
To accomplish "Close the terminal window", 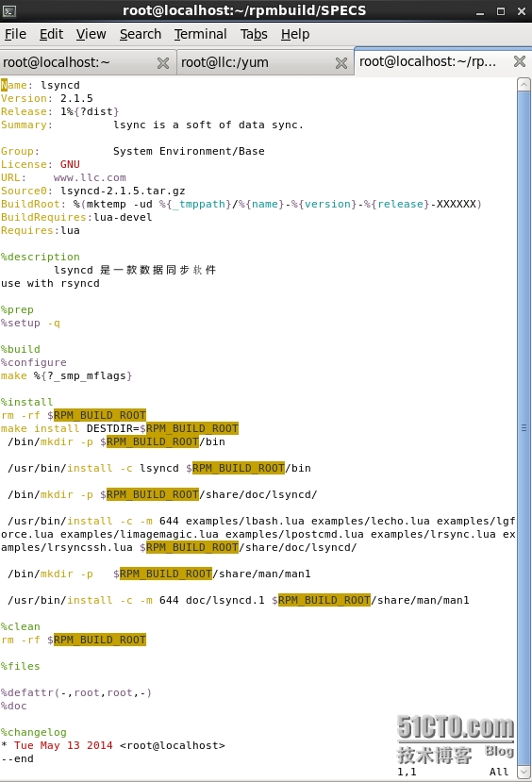I will tap(521, 11).
